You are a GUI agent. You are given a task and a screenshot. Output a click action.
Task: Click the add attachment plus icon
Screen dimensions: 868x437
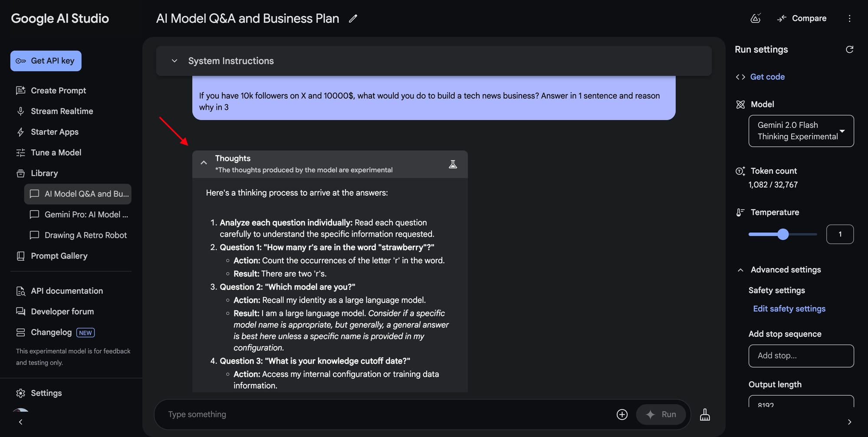tap(622, 414)
